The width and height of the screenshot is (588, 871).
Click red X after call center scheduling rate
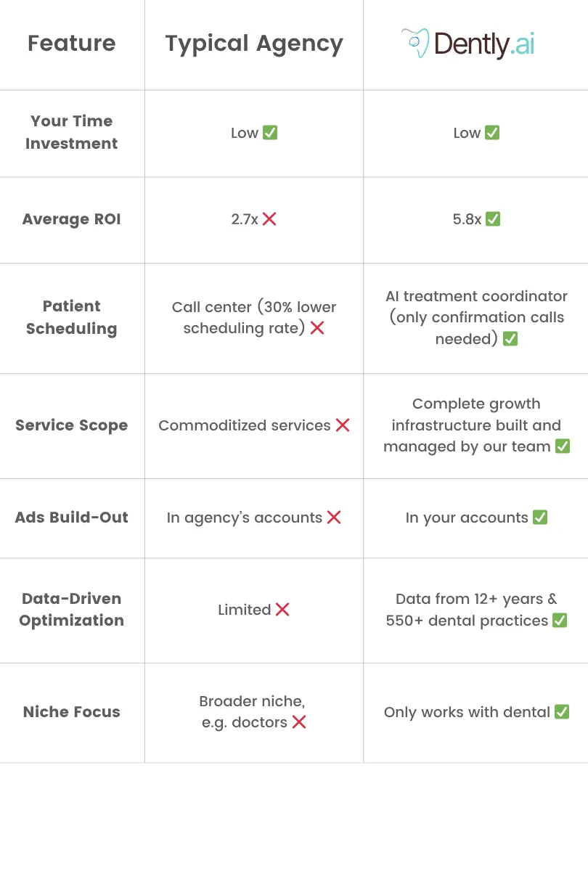[317, 328]
